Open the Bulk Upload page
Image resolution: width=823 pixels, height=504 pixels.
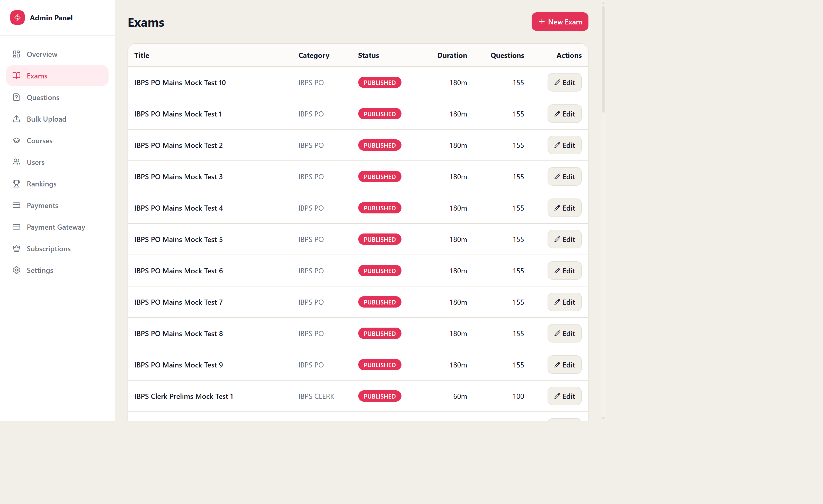[x=57, y=119]
